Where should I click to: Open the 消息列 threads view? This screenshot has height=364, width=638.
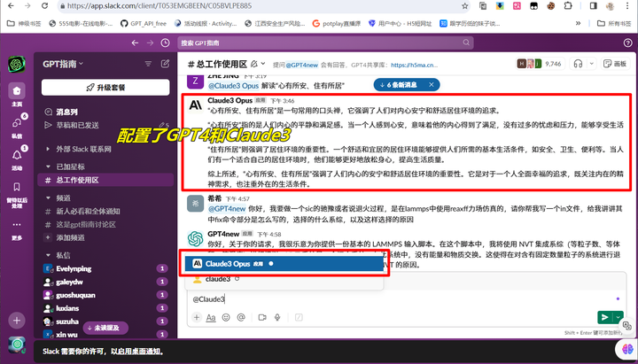[66, 112]
